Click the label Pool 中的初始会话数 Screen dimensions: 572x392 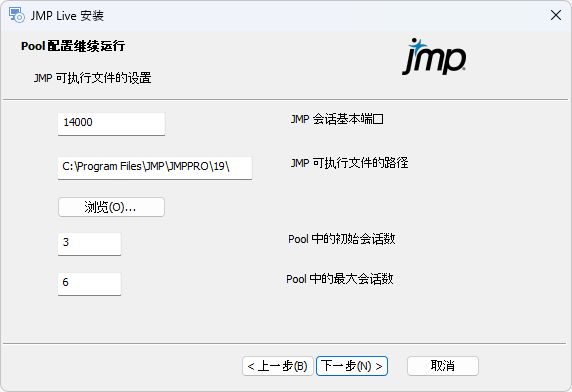click(341, 239)
